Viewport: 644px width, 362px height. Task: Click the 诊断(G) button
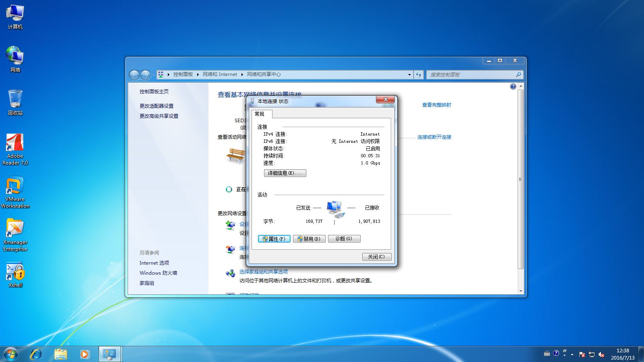click(x=344, y=239)
